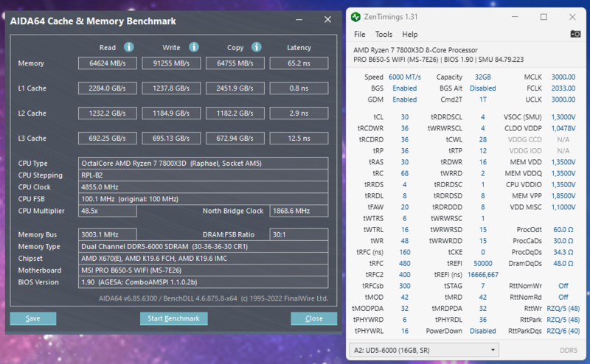Click the Write info icon
590x364 pixels.
point(194,47)
